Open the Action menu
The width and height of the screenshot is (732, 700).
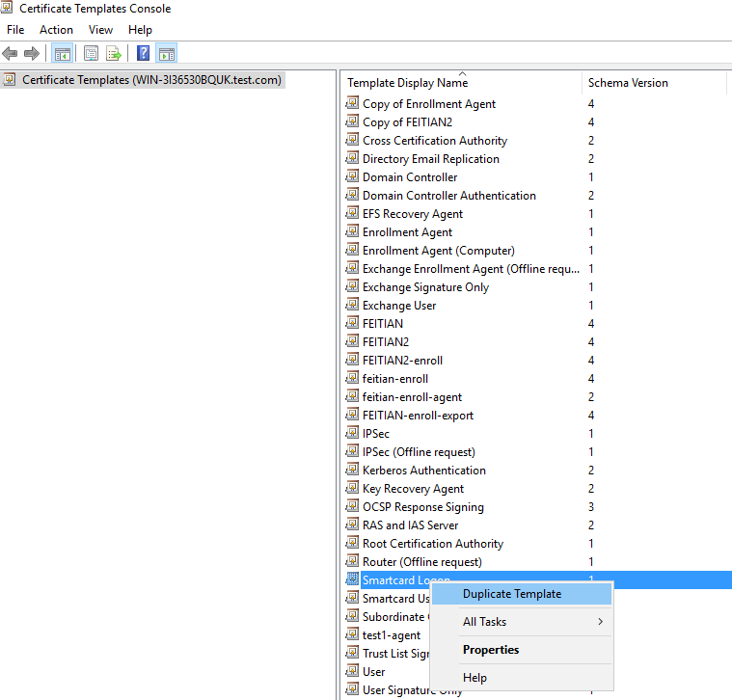coord(56,30)
